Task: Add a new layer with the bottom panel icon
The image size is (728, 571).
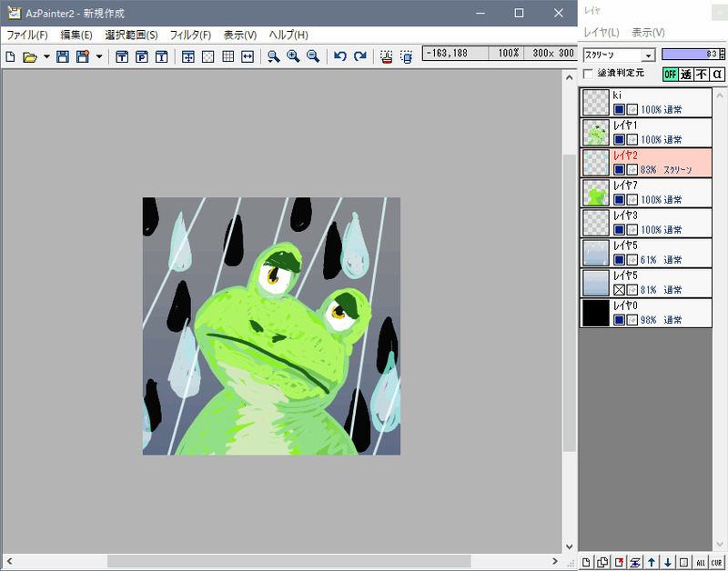Action: [x=586, y=562]
